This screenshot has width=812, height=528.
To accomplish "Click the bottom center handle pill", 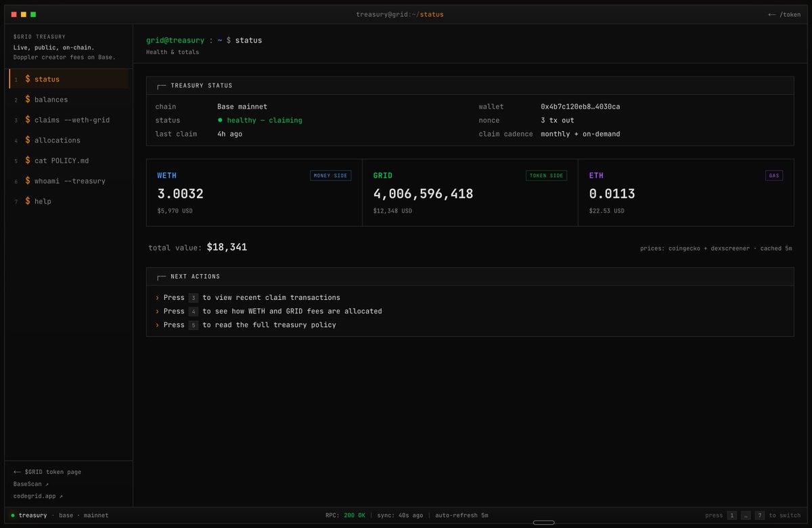I will (543, 523).
